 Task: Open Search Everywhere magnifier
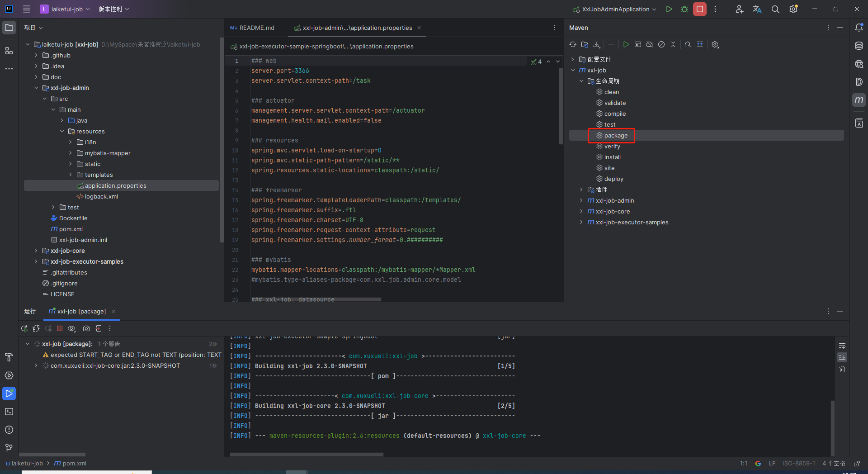775,9
